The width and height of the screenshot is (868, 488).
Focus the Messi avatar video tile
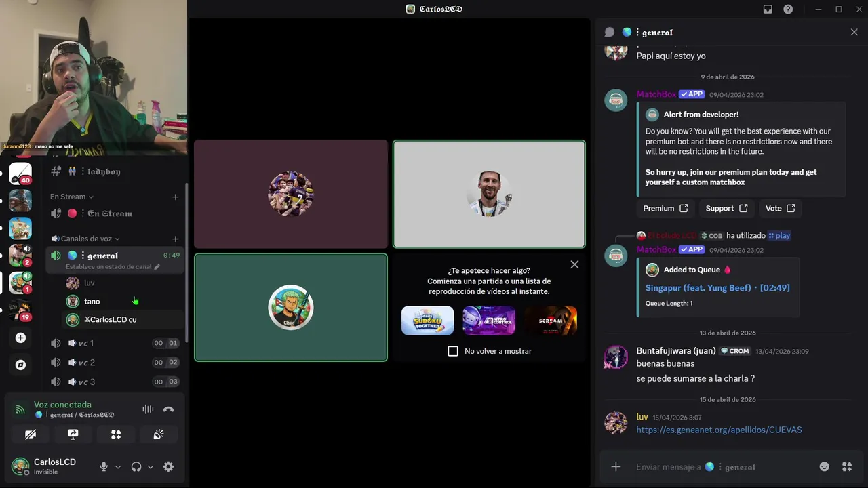489,194
